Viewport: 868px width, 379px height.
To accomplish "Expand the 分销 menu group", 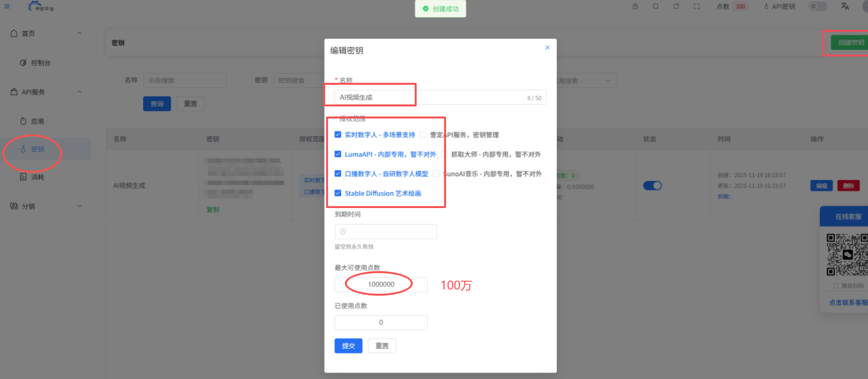I will [79, 206].
